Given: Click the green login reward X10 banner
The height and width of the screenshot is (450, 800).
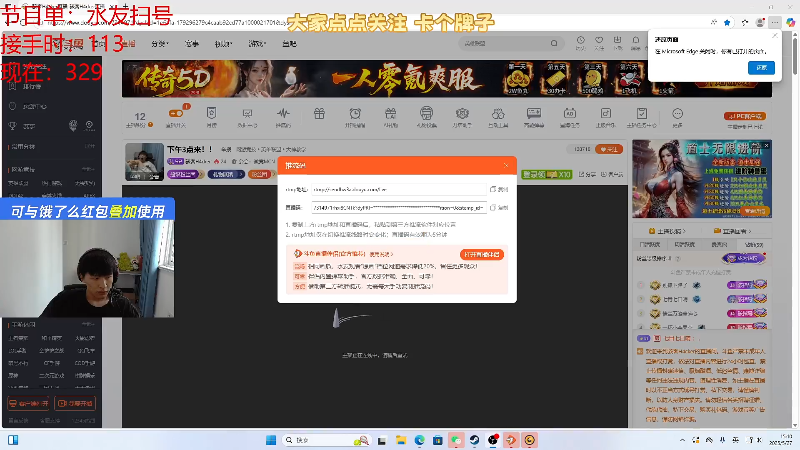Looking at the screenshot, I should 546,174.
